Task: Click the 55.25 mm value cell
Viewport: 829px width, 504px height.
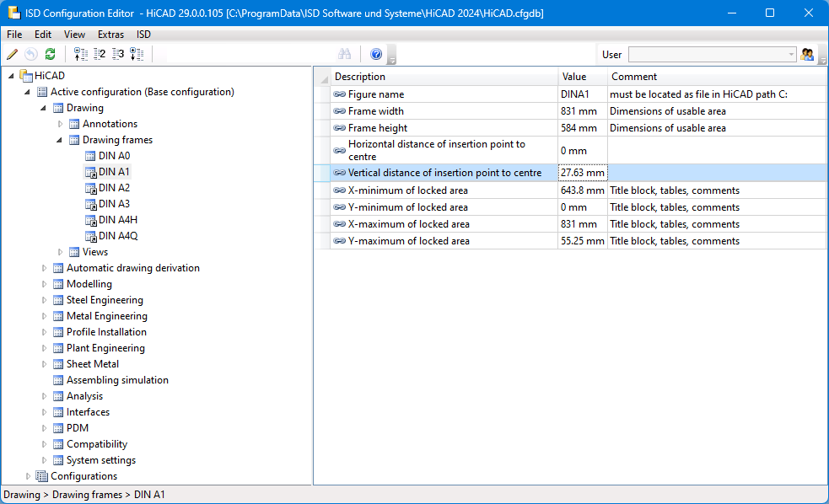Action: coord(583,241)
